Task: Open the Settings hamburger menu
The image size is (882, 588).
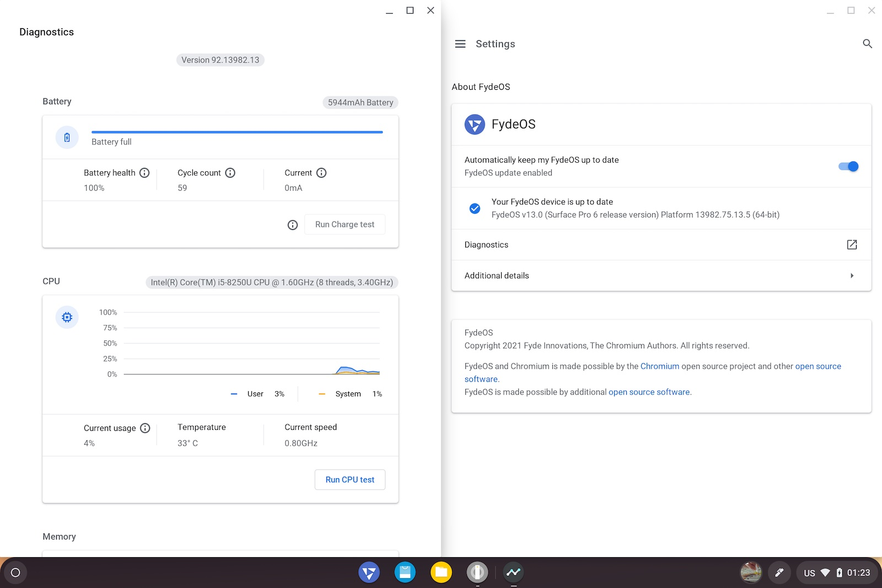Action: [x=460, y=44]
